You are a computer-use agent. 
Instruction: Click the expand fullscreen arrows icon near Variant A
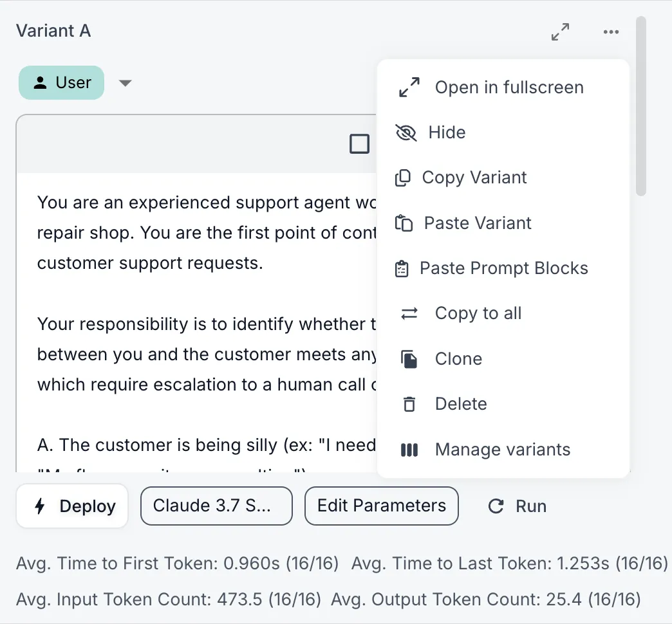pos(560,32)
